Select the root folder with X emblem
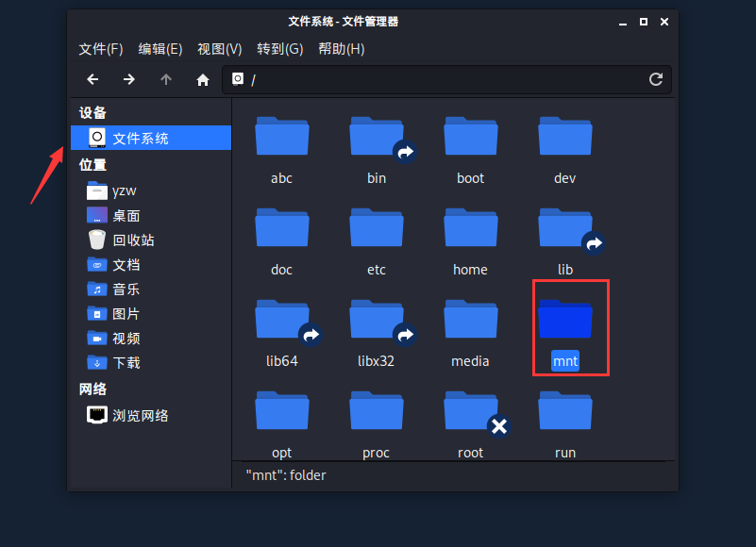Viewport: 756px width, 547px height. (471, 413)
